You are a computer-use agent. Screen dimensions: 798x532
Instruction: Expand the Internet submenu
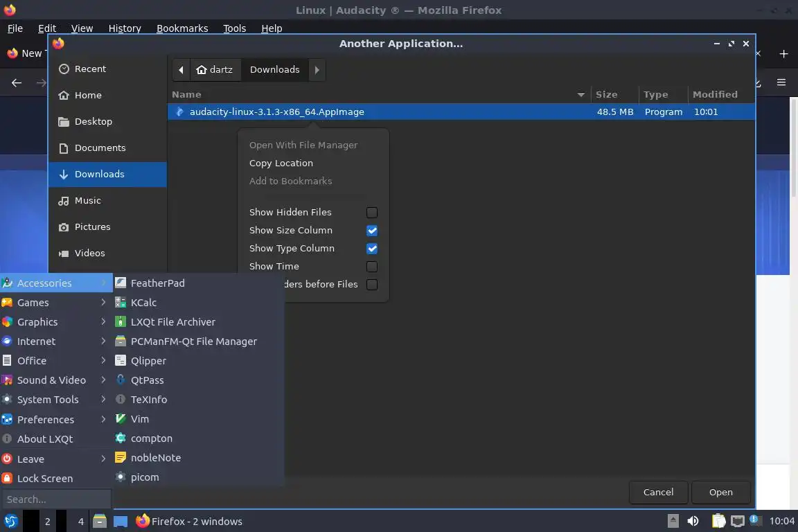point(56,341)
